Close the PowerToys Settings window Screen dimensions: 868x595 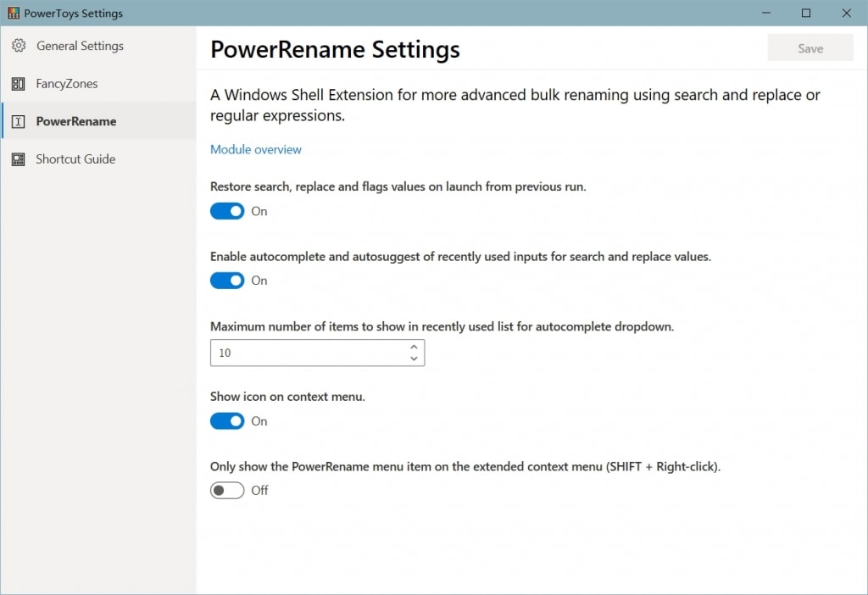[847, 13]
